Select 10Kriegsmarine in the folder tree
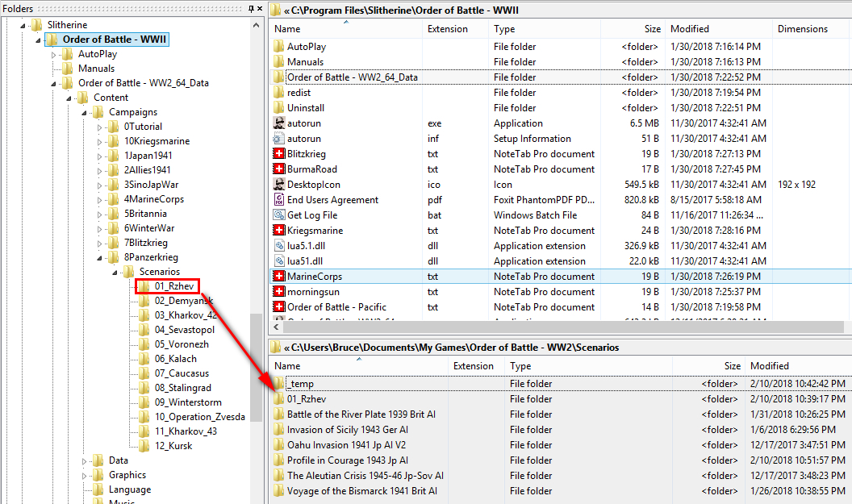Viewport: 852px width, 504px height. coord(157,141)
